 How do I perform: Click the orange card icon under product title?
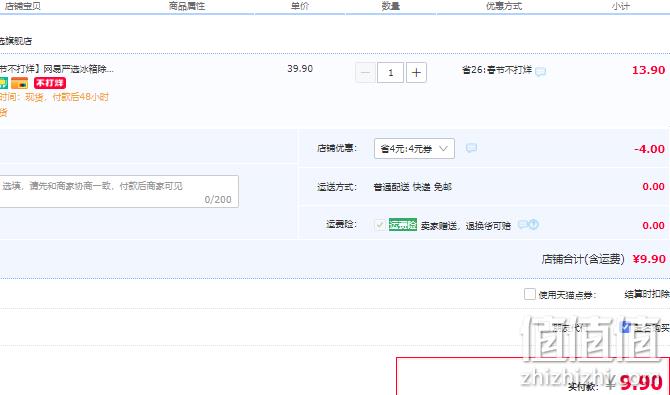tap(20, 83)
